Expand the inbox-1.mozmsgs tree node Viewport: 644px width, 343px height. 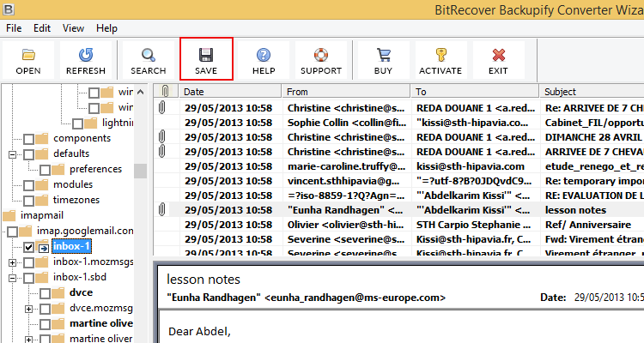pos(12,262)
